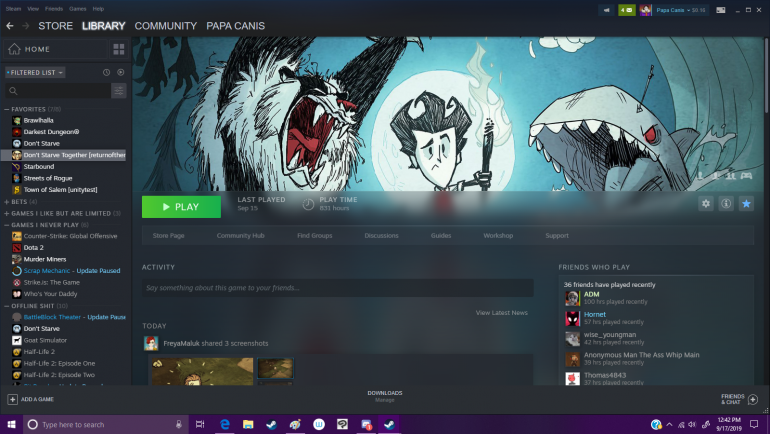Open friend ADM's profile

point(591,294)
